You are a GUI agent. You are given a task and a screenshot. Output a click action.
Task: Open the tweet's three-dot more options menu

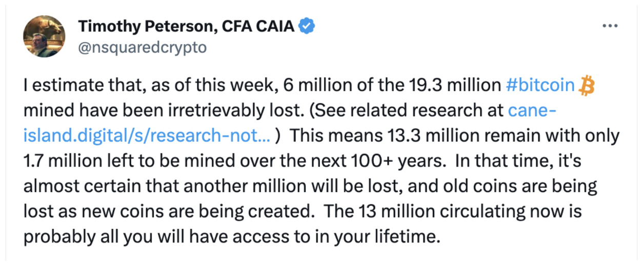pos(610,26)
